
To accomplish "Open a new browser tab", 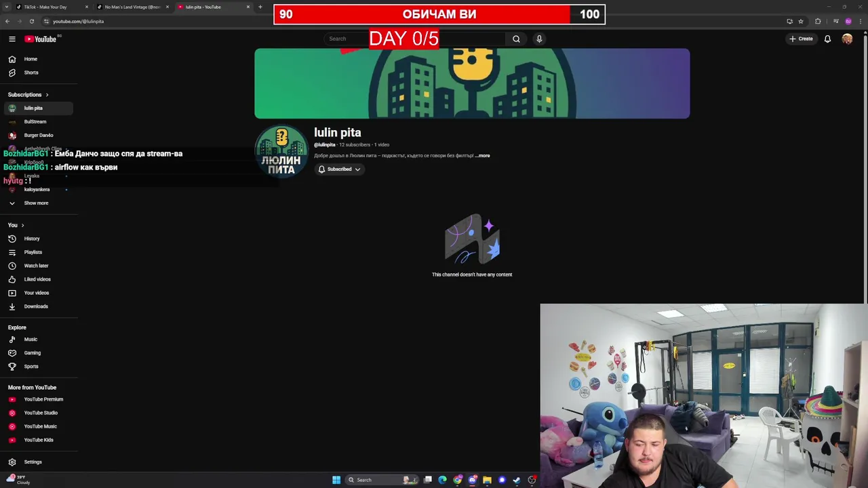I will (x=260, y=7).
